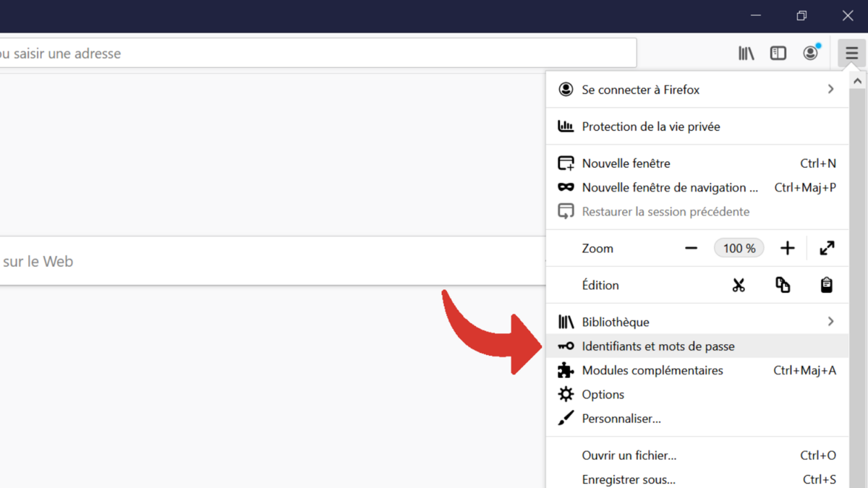The image size is (868, 488).
Task: Click the address bar field
Action: click(317, 53)
